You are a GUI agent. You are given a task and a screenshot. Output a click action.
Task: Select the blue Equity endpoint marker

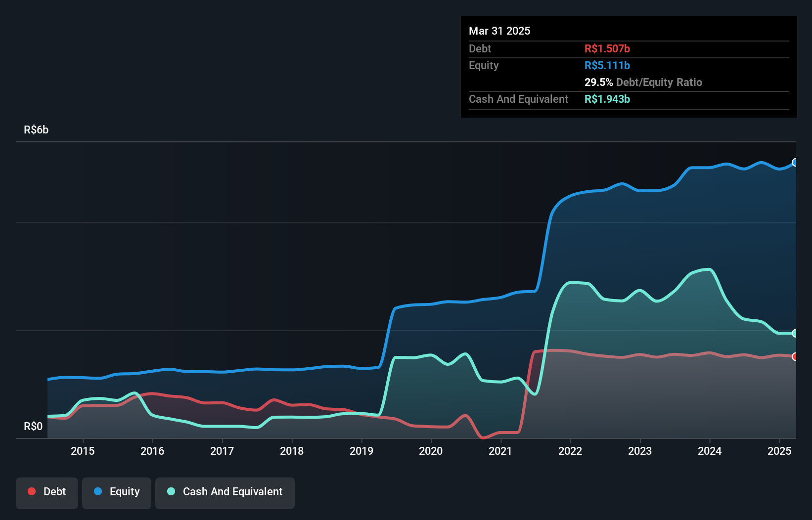(x=795, y=163)
